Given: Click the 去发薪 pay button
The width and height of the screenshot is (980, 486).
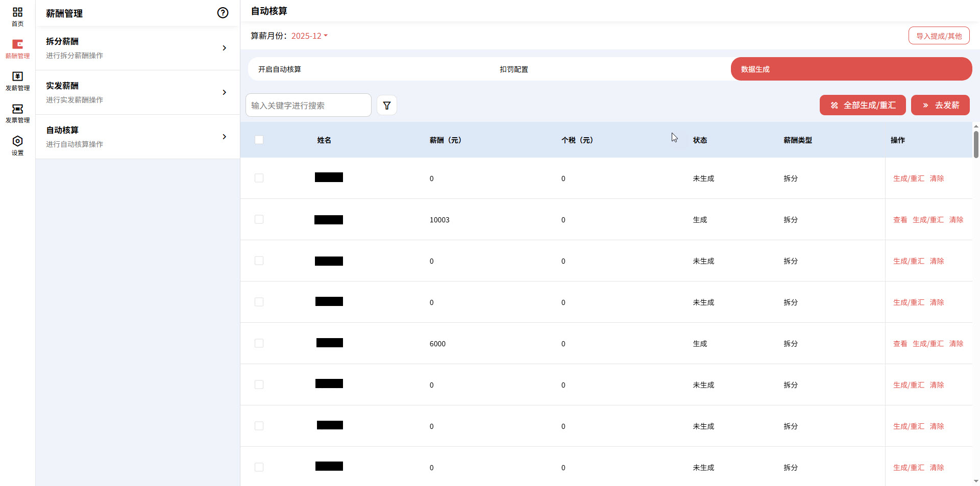Looking at the screenshot, I should 940,105.
